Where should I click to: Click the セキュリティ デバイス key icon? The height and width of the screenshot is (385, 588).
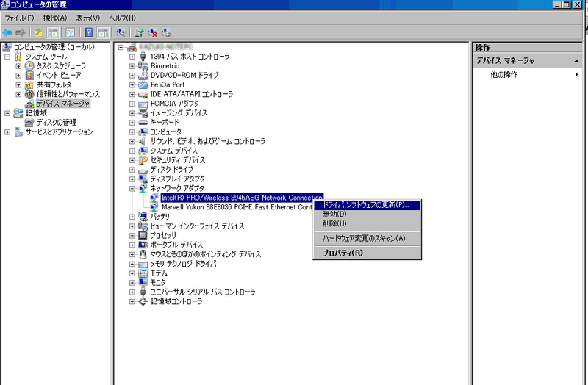click(143, 160)
